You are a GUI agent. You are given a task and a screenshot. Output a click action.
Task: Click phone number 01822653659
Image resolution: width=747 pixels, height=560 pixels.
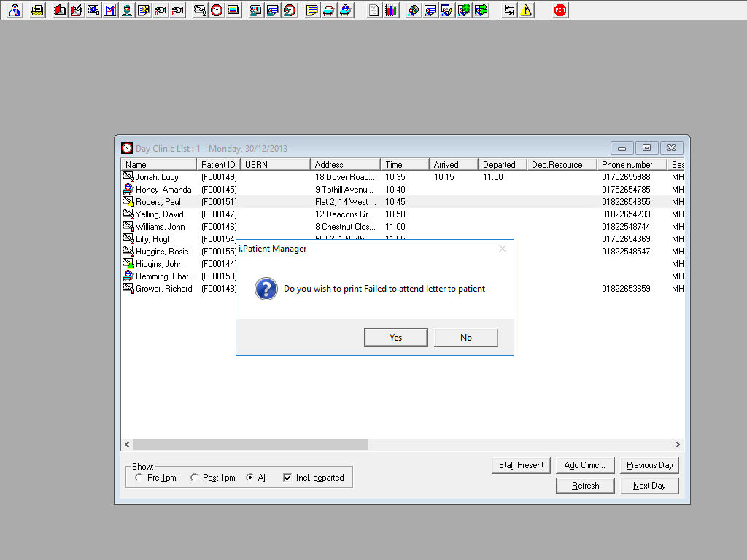click(x=626, y=289)
